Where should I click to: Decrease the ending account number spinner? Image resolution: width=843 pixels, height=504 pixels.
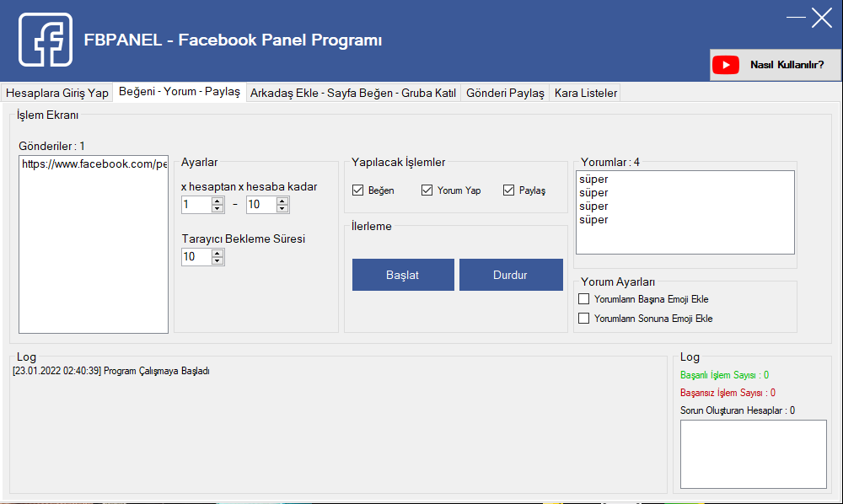coord(282,209)
